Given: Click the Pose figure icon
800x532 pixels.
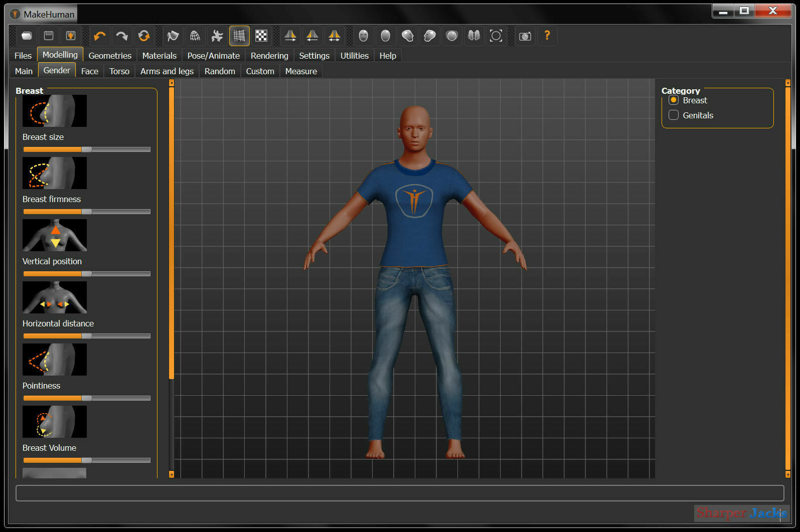Looking at the screenshot, I should click(217, 36).
